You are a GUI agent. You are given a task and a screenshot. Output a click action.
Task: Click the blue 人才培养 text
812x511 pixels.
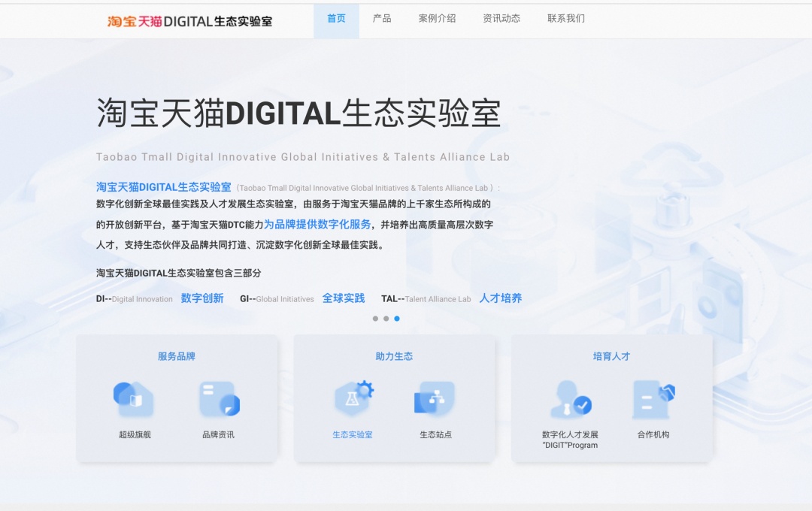(500, 298)
